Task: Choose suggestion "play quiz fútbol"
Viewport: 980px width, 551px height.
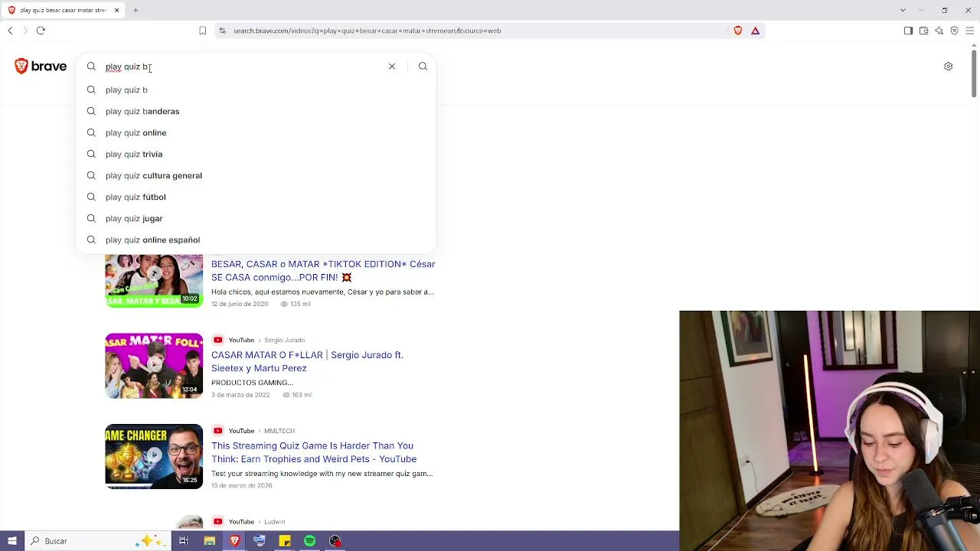Action: (x=256, y=197)
